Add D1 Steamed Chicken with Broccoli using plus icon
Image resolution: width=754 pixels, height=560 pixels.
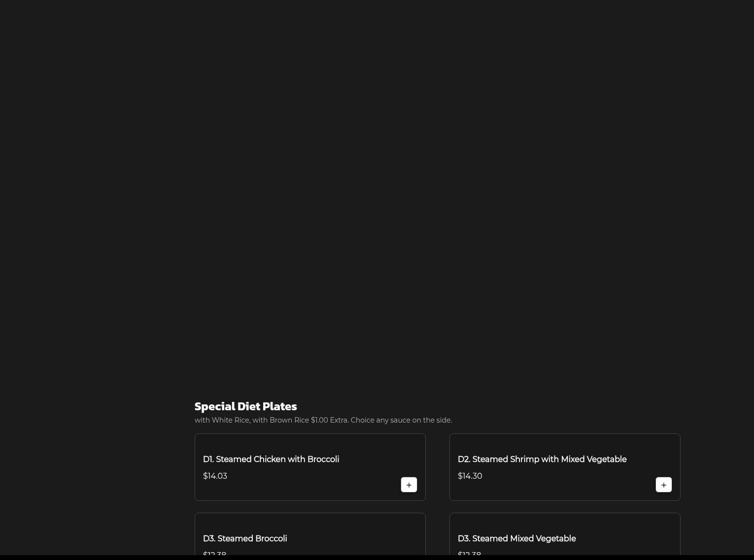409,485
